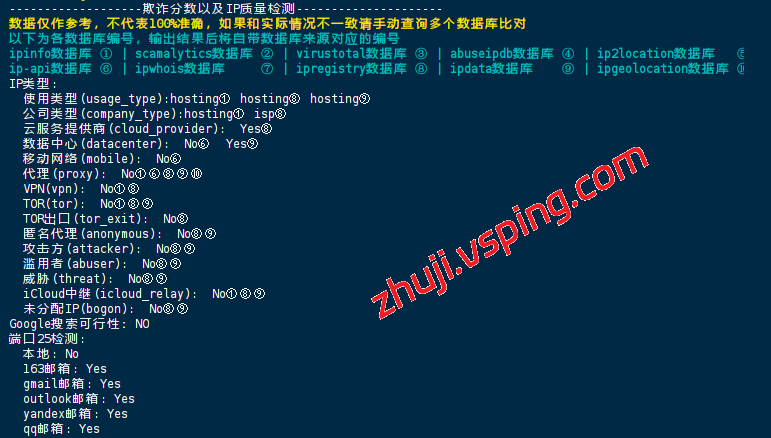This screenshot has height=438, width=771.
Task: Click the abuseipdb数据库 label
Action: (x=502, y=54)
